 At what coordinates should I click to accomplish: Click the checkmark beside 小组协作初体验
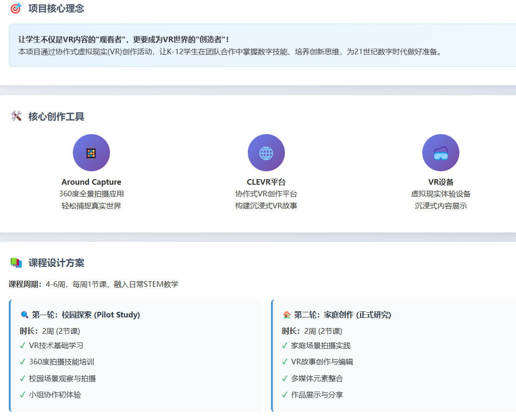22,394
